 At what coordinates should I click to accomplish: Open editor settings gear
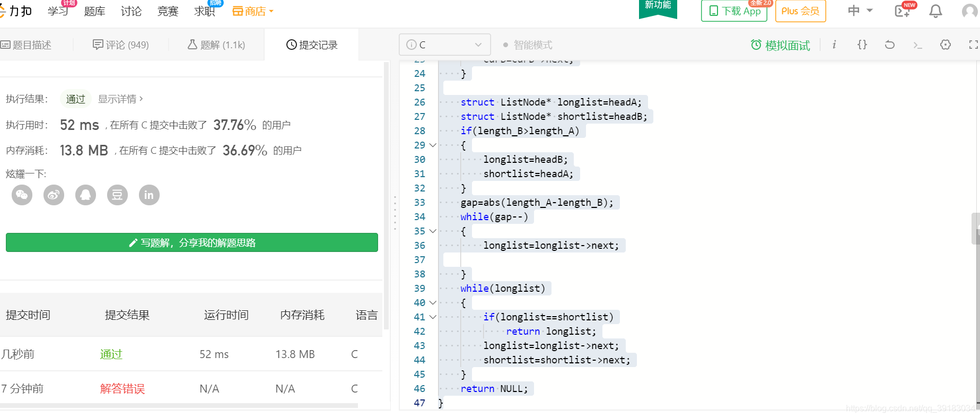coord(946,45)
